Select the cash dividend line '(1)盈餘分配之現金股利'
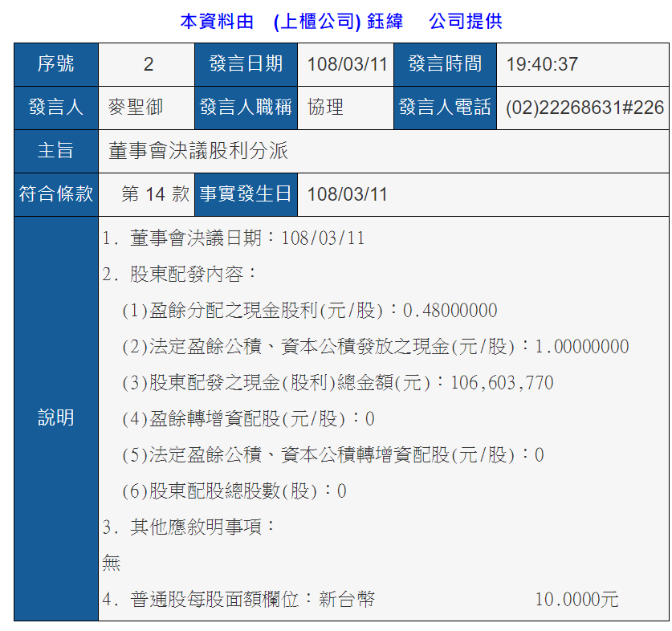Screen dimensions: 672x631 309,311
